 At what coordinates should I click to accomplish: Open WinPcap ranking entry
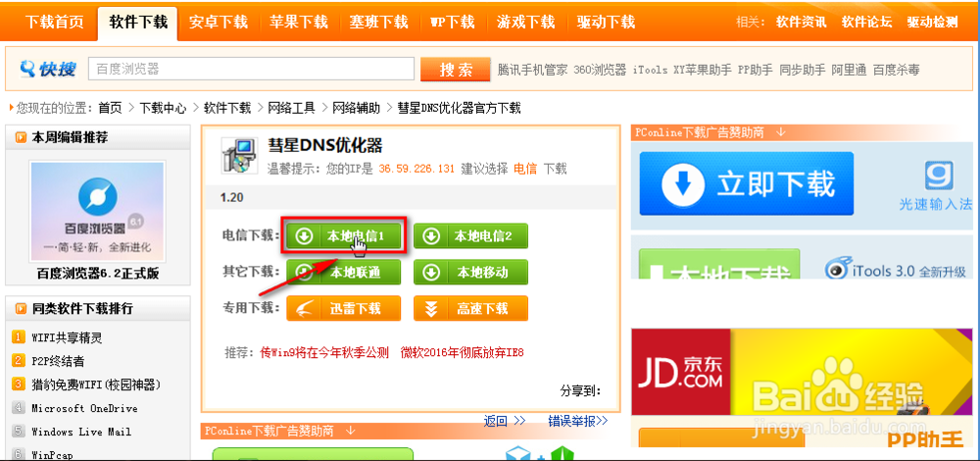point(53,455)
